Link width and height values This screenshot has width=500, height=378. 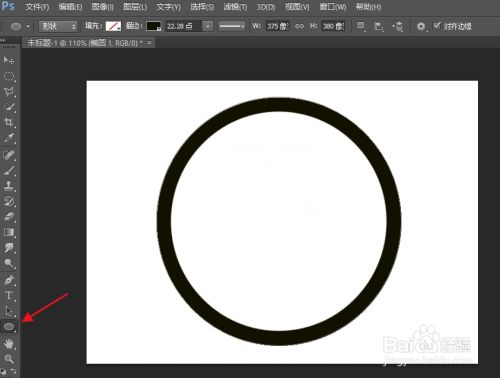pyautogui.click(x=299, y=26)
